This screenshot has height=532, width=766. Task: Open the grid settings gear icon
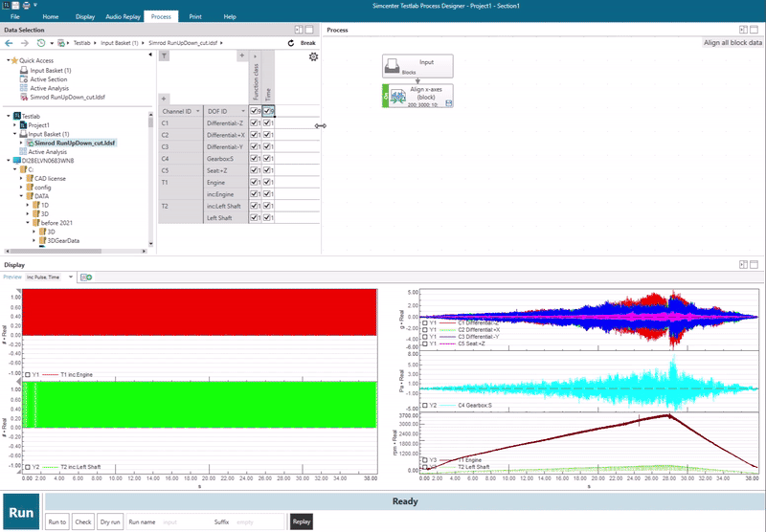pyautogui.click(x=314, y=56)
